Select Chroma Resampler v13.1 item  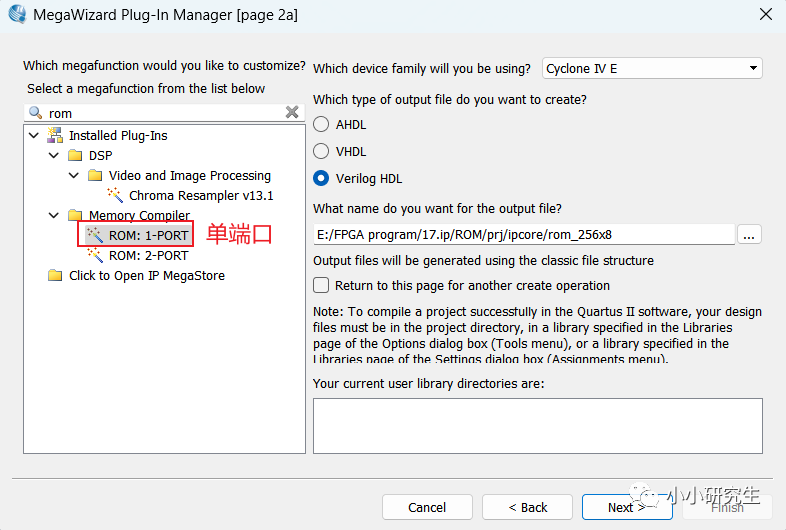click(x=201, y=195)
